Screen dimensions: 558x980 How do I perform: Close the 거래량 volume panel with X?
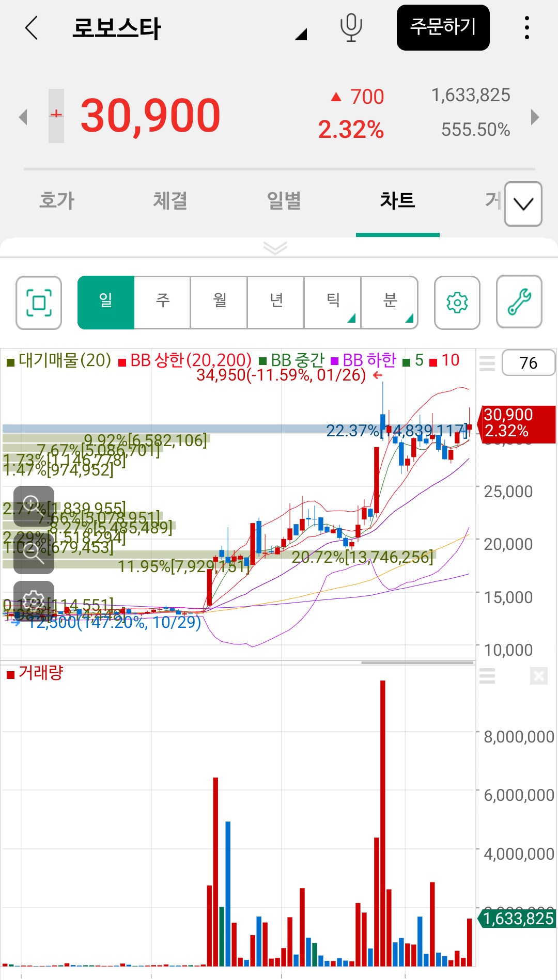[x=539, y=675]
